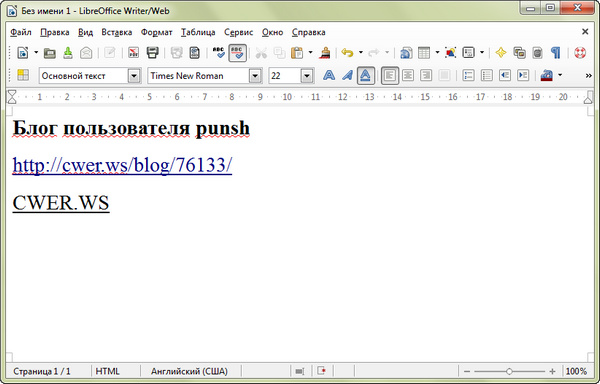Image resolution: width=600 pixels, height=384 pixels.
Task: Toggle Italic formatting
Action: pos(347,75)
